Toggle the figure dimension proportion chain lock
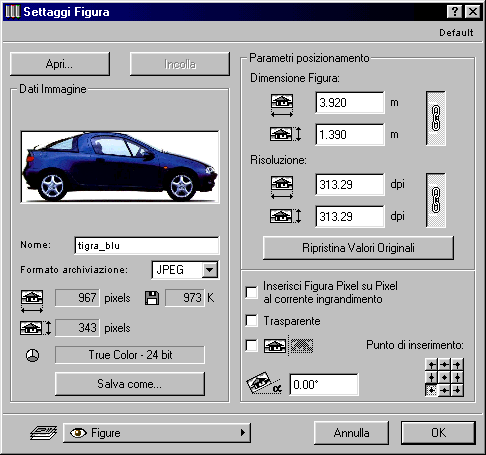 click(436, 118)
